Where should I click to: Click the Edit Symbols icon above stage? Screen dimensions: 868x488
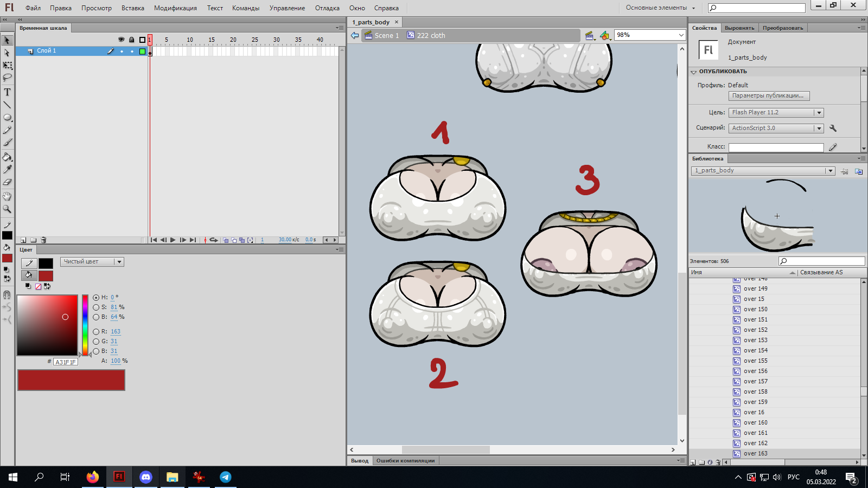pyautogui.click(x=605, y=36)
